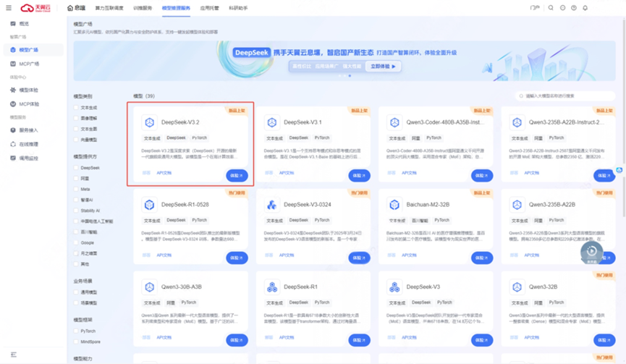Open the Qwen3-235B-A22B model title
This screenshot has height=364, width=626.
(552, 204)
